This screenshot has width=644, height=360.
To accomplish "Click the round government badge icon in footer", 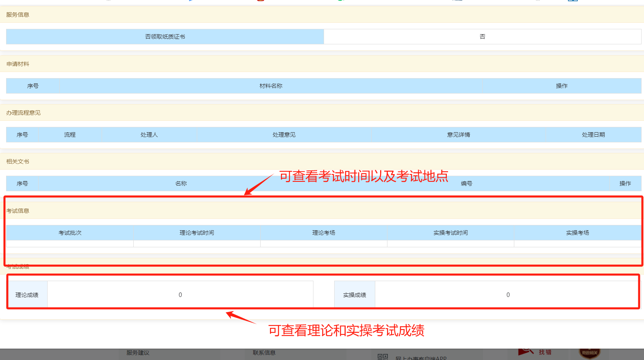I will point(589,353).
